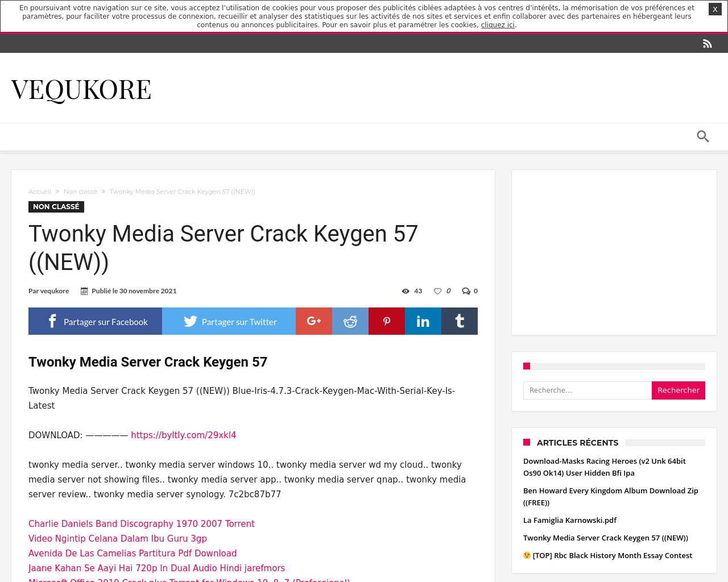Go to the VEQUKORE site logo

pyautogui.click(x=81, y=89)
